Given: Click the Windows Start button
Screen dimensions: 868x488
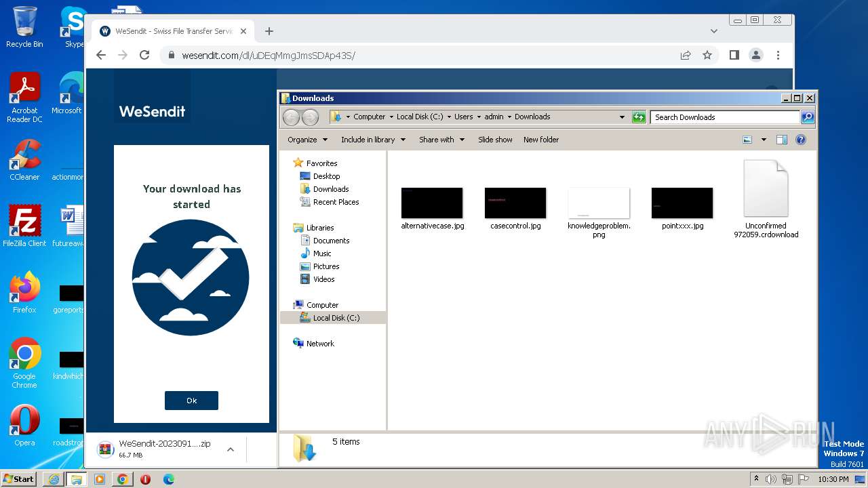Looking at the screenshot, I should [18, 479].
